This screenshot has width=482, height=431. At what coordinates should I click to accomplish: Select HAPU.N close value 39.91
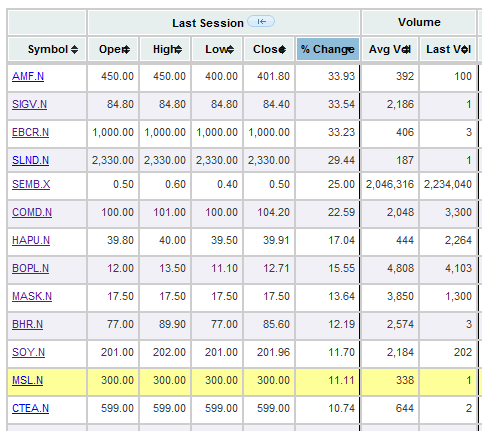276,240
